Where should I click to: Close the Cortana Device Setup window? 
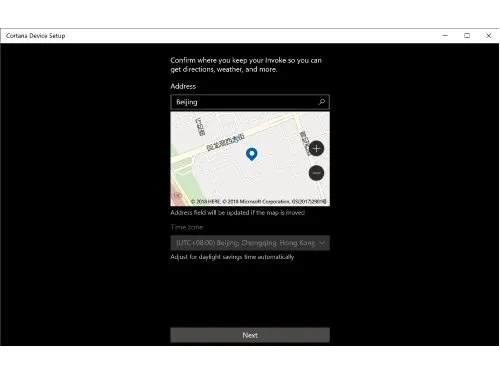click(489, 36)
